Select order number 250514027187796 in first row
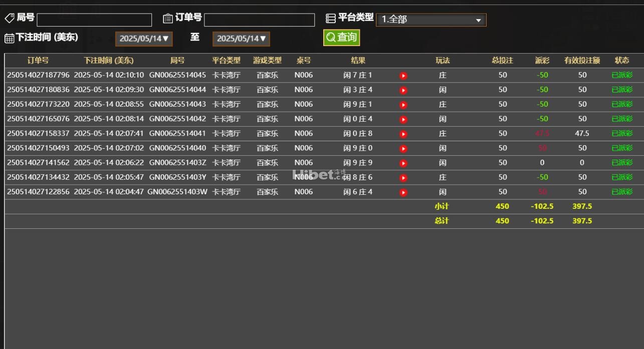Viewport: 644px width, 349px height. 38,75
